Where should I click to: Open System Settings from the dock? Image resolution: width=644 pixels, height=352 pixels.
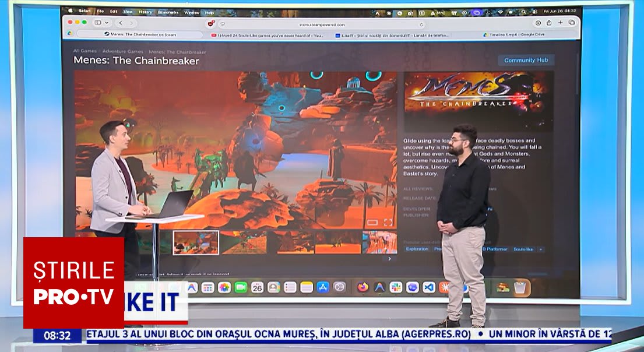[339, 287]
